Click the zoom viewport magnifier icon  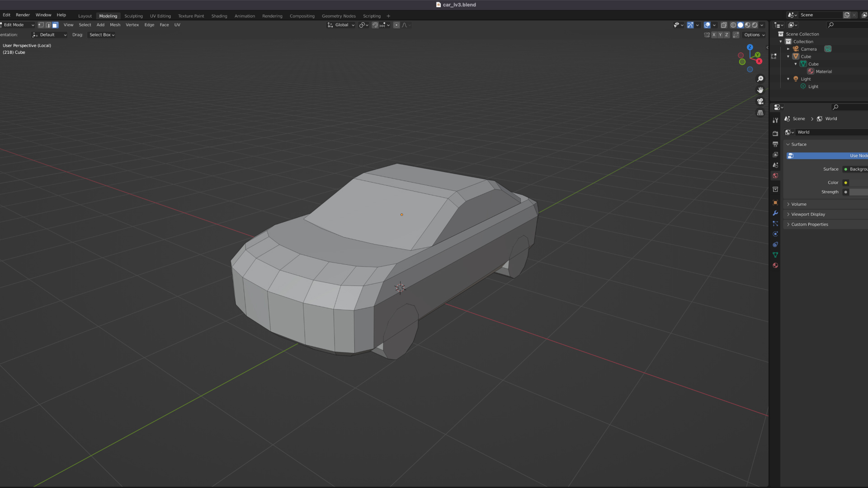coord(760,79)
